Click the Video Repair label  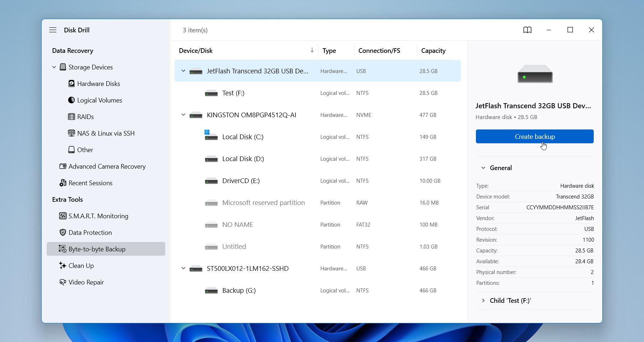pyautogui.click(x=86, y=282)
